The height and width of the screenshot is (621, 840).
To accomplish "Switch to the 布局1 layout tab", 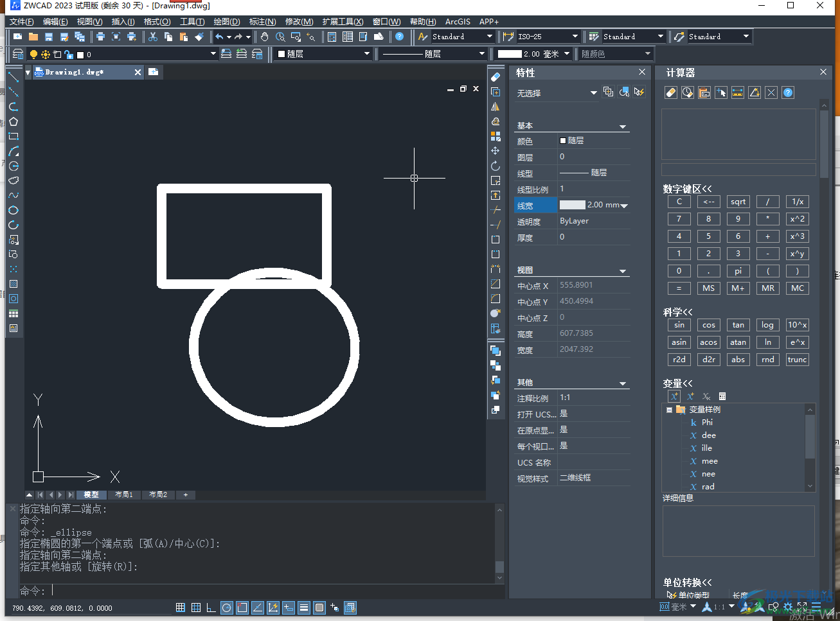I will (x=124, y=495).
